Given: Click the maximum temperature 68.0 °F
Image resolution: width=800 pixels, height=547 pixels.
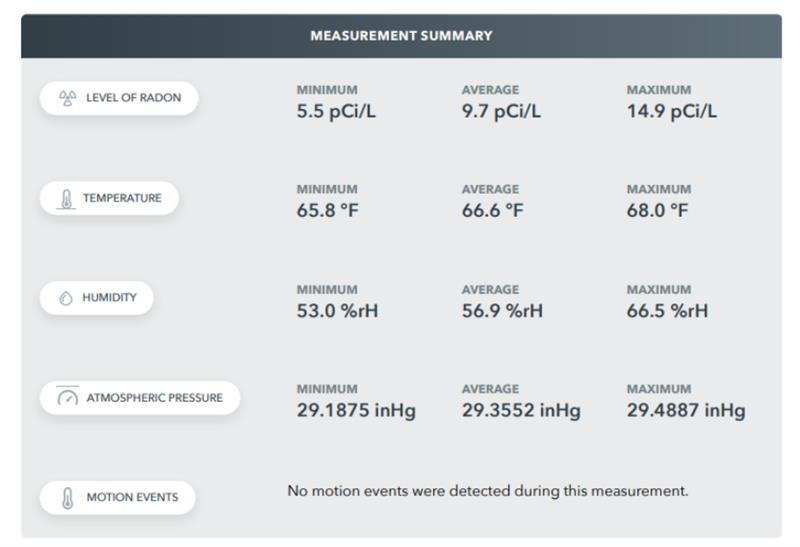Looking at the screenshot, I should point(657,211).
